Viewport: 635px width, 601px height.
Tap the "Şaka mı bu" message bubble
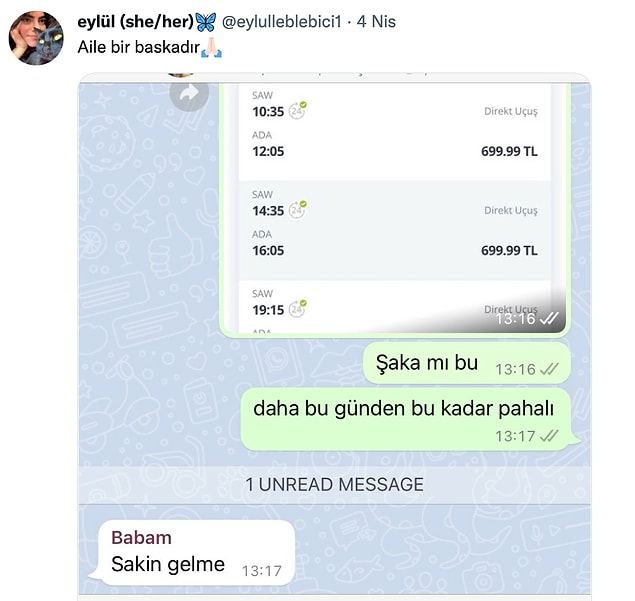click(467, 363)
